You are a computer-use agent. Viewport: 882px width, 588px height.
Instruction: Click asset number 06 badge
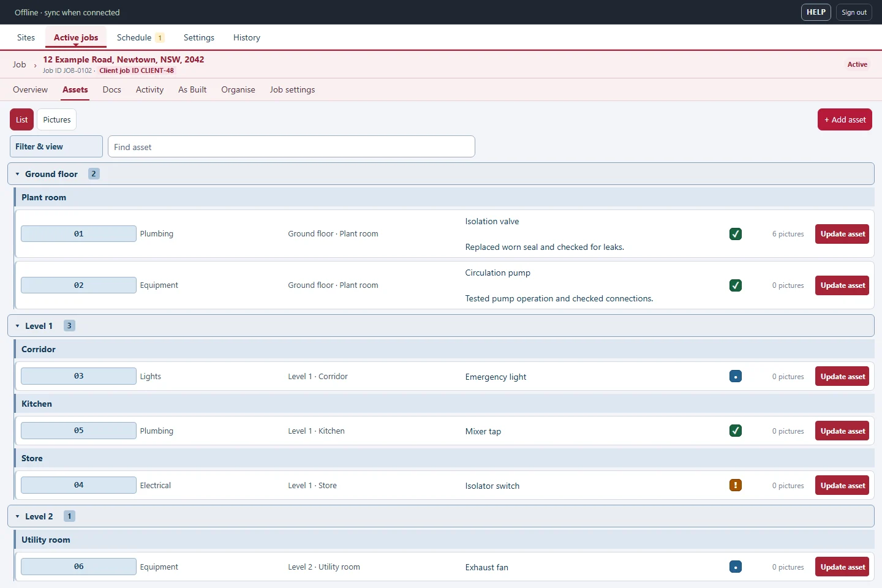point(78,567)
